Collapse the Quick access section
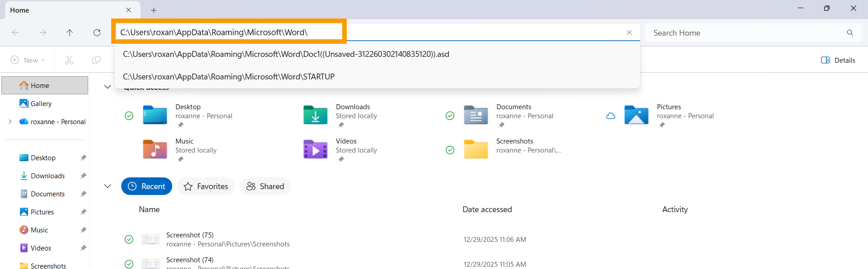868x269 pixels. [108, 87]
